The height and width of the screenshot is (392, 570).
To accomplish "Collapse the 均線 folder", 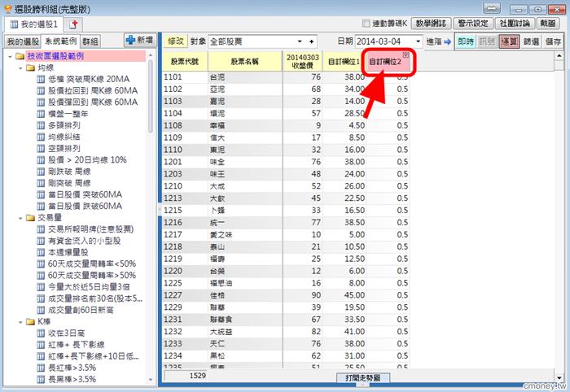I will [x=20, y=68].
